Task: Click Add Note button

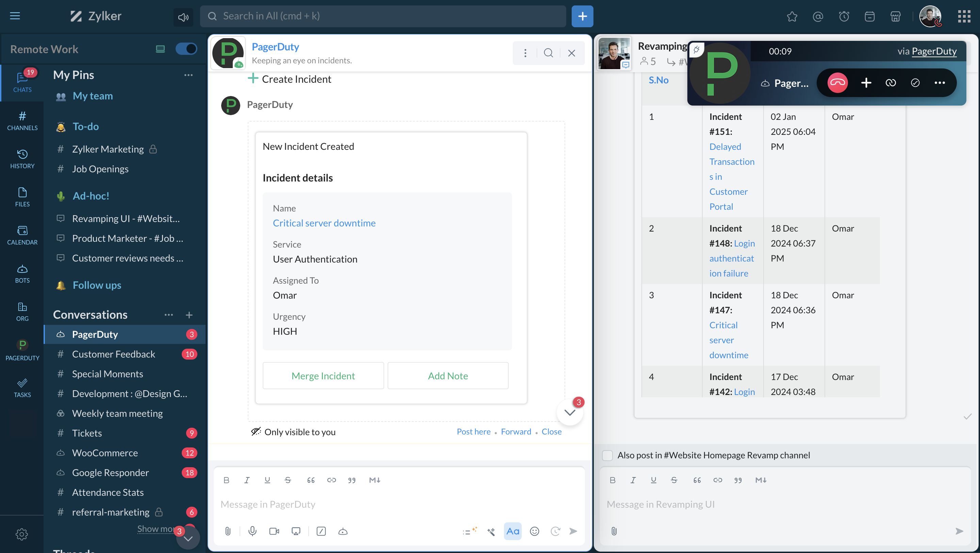Action: click(448, 376)
